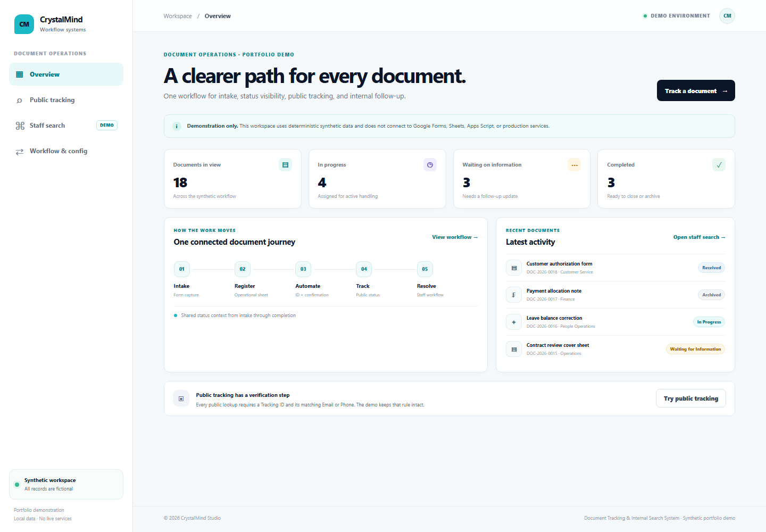766x532 pixels.
Task: Click the Archived status badge
Action: 711,295
